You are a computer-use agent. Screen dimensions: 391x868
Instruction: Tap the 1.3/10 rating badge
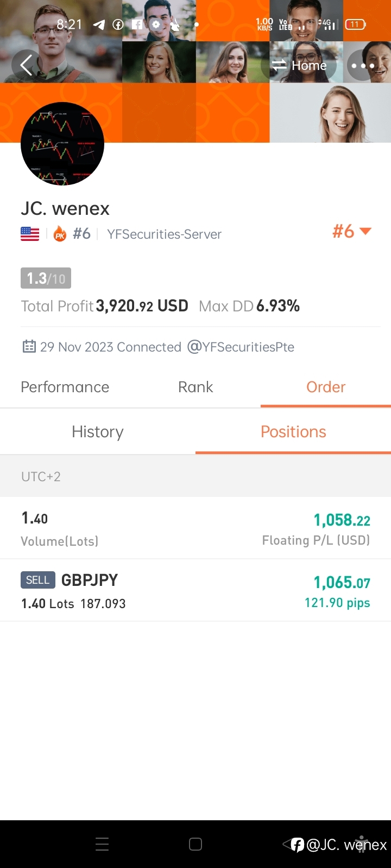coord(46,278)
